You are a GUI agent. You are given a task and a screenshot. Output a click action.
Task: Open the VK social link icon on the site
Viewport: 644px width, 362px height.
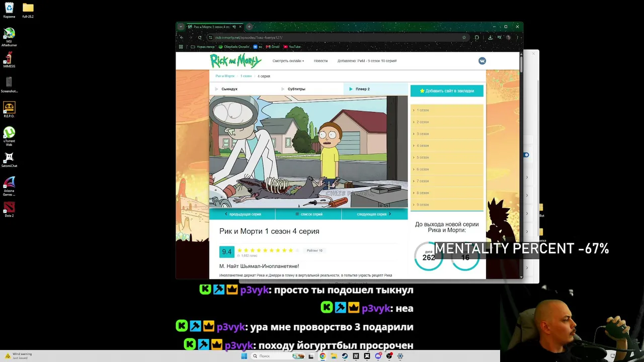click(x=482, y=61)
